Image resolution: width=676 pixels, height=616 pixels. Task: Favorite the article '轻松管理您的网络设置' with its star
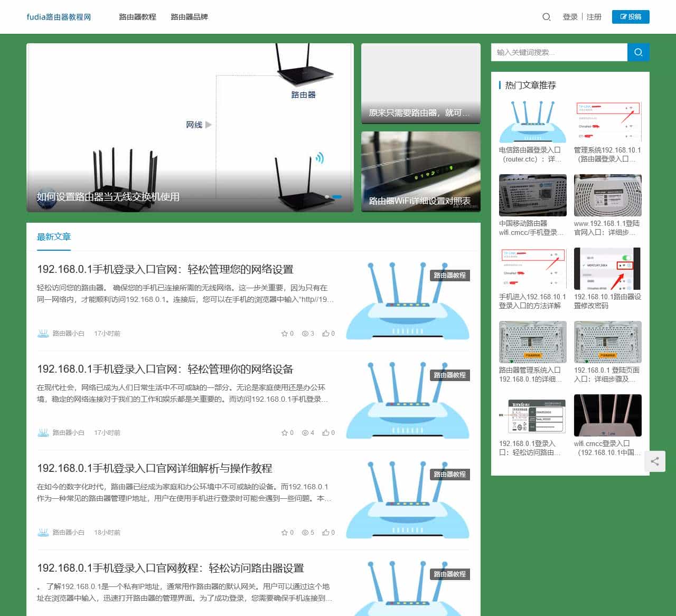pyautogui.click(x=285, y=334)
